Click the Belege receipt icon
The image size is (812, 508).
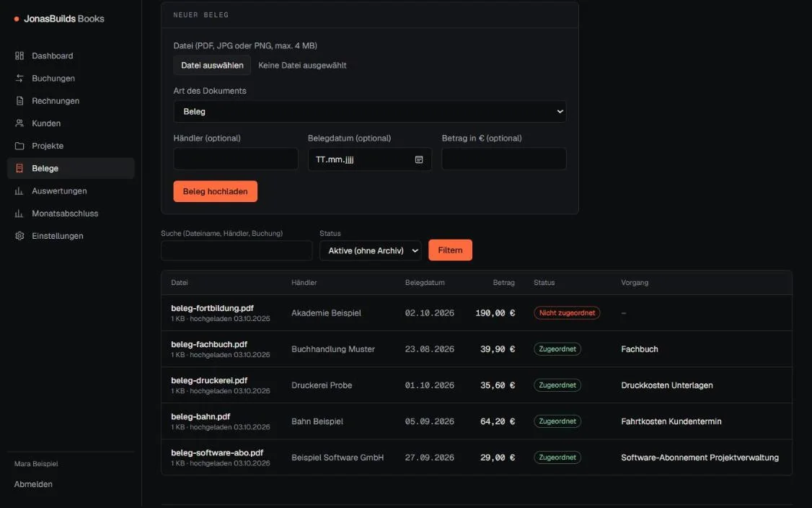[x=19, y=168]
